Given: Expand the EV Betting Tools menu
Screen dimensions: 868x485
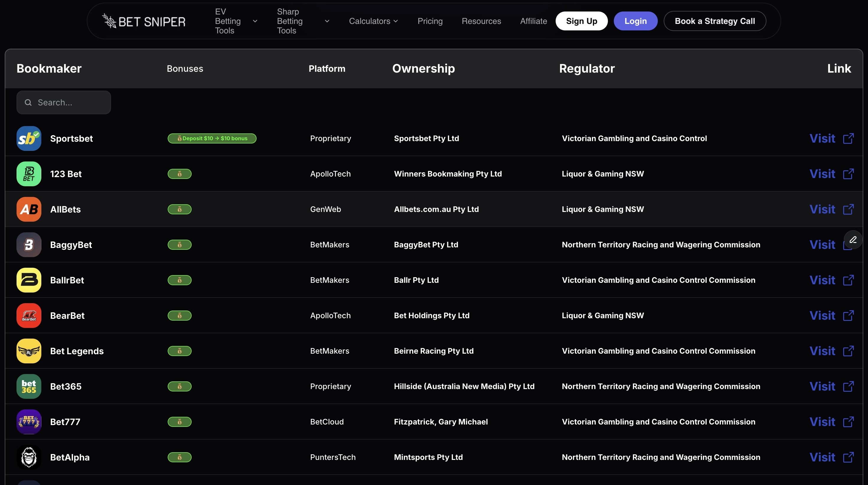Looking at the screenshot, I should coord(236,21).
